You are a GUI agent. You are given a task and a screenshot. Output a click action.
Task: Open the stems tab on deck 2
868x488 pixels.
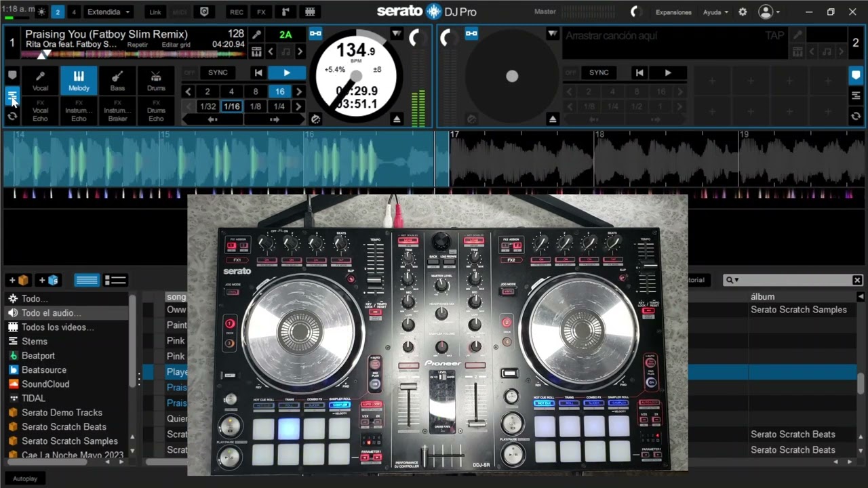coord(856,96)
